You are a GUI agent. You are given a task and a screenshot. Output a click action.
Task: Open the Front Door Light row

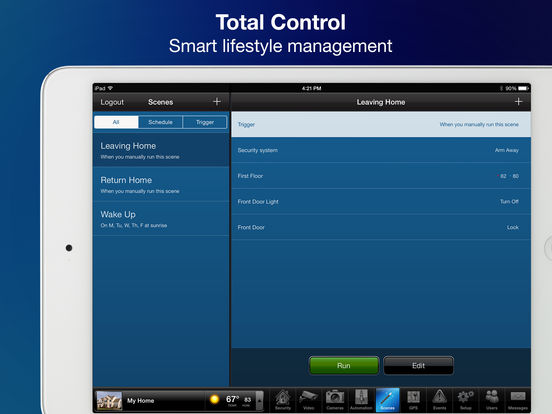(x=381, y=201)
